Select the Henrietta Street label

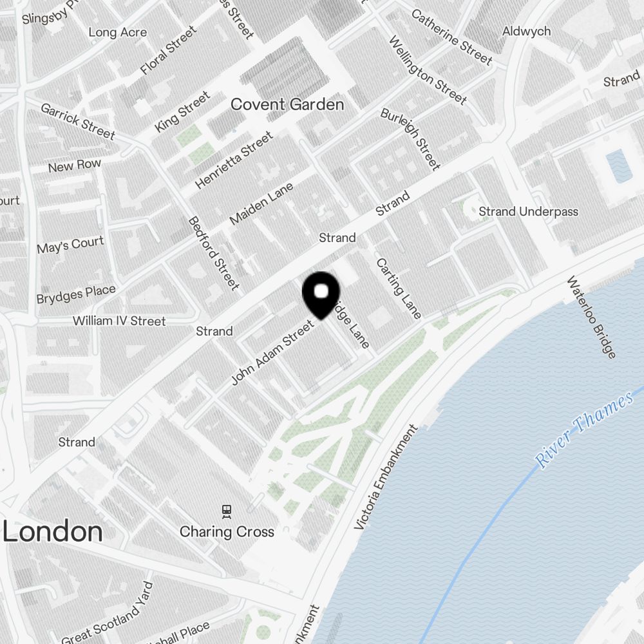click(234, 160)
